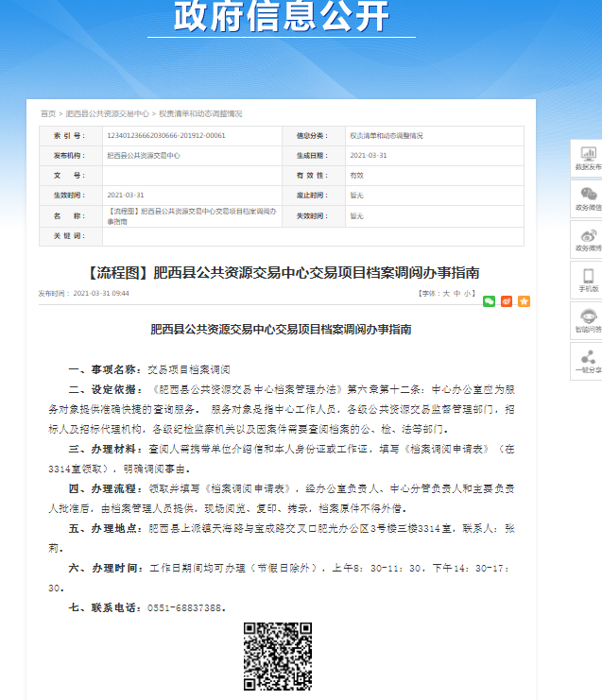Share via green WeChat icon
Screen dimensions: 602x700
pyautogui.click(x=489, y=301)
